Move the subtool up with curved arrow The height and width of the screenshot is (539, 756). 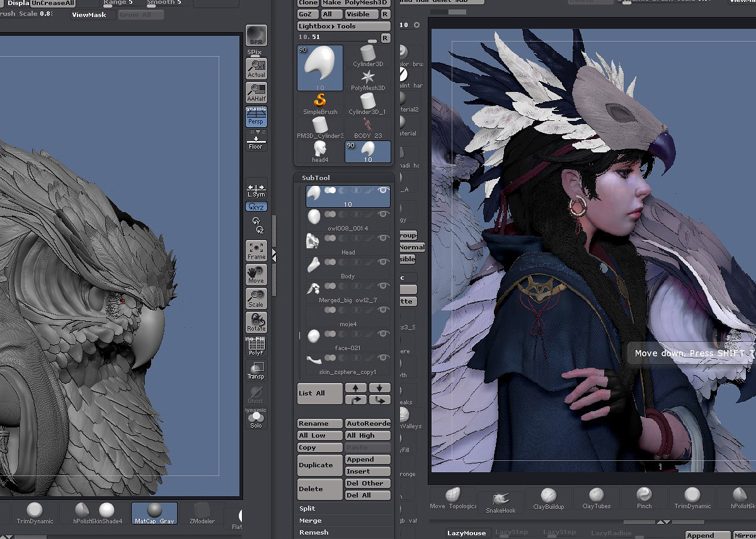(356, 400)
